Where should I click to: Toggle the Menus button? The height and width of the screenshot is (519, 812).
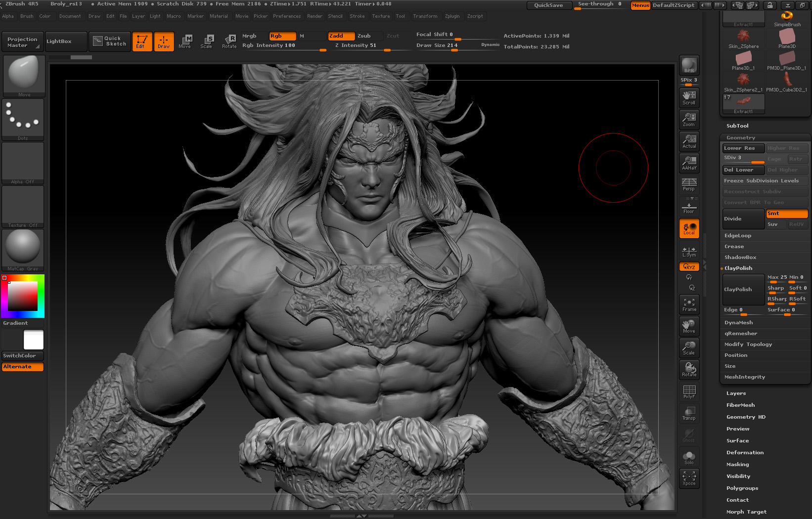(640, 5)
